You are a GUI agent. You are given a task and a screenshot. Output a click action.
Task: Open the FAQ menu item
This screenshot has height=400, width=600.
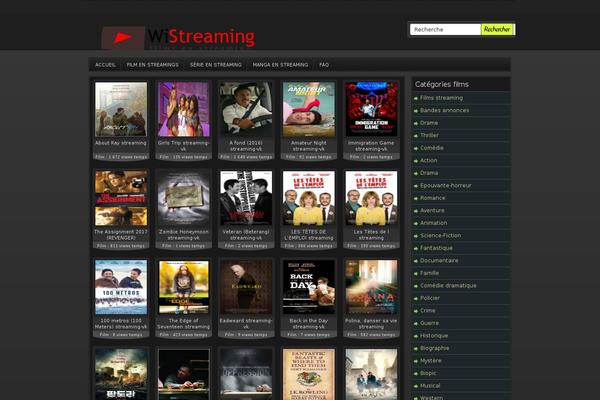[324, 65]
